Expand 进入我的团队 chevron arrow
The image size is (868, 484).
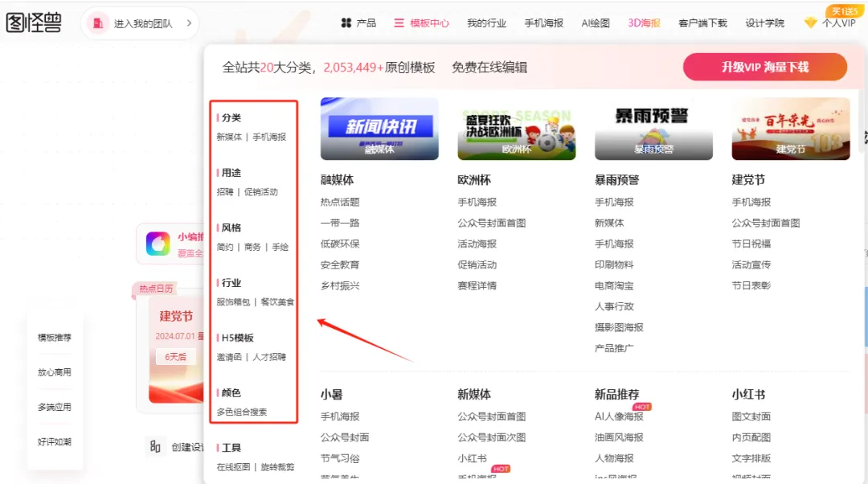[189, 23]
